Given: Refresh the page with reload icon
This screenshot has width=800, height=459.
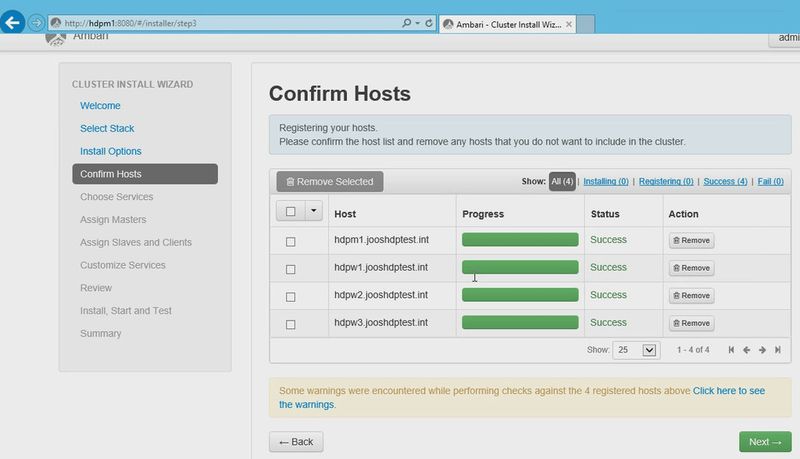Looking at the screenshot, I should 429,23.
